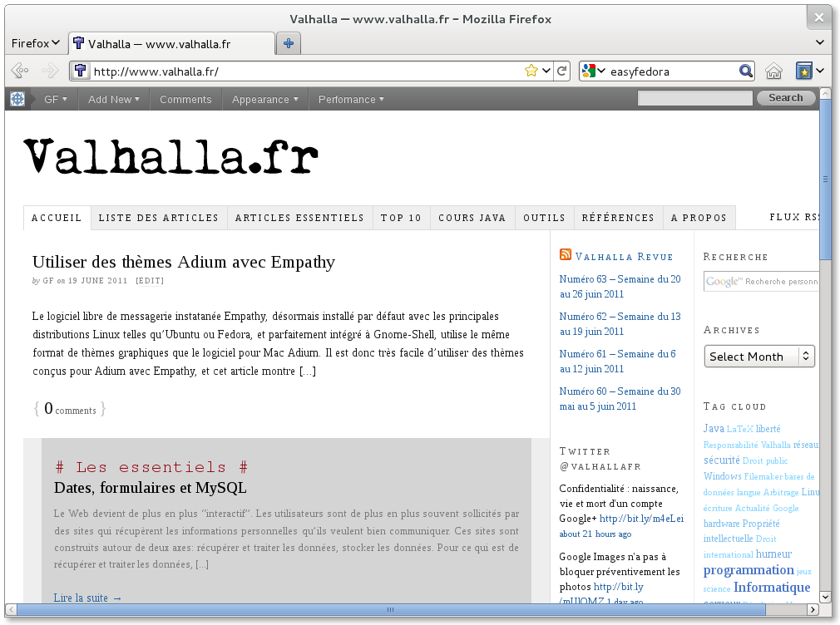
Task: Click the horizontal scrollbar left arrow
Action: pyautogui.click(x=11, y=609)
